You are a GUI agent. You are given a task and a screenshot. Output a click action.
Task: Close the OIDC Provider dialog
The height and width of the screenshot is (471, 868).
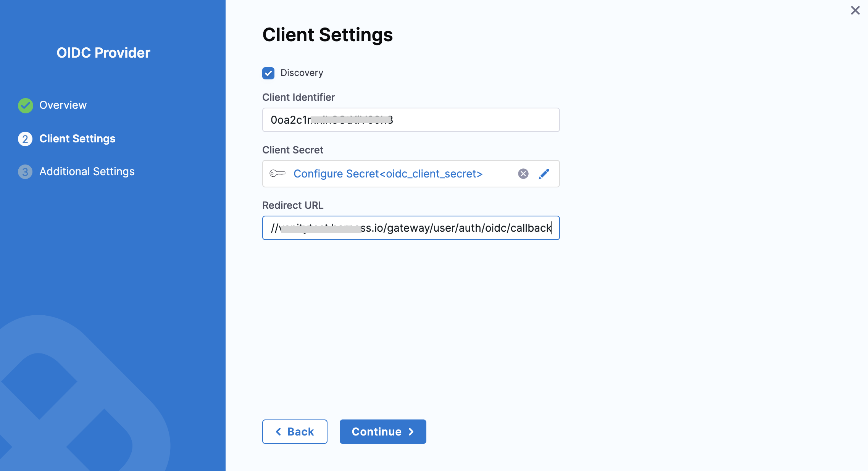pyautogui.click(x=855, y=10)
